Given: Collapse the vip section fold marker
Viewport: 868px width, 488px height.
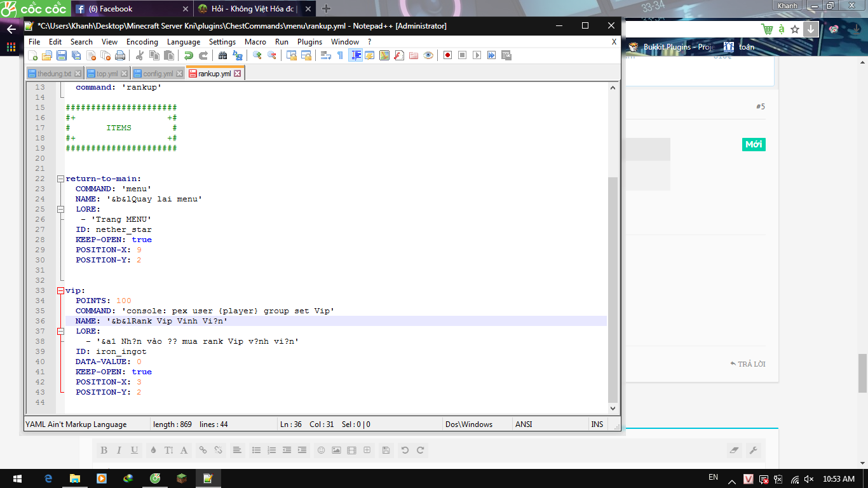Looking at the screenshot, I should pos(60,290).
